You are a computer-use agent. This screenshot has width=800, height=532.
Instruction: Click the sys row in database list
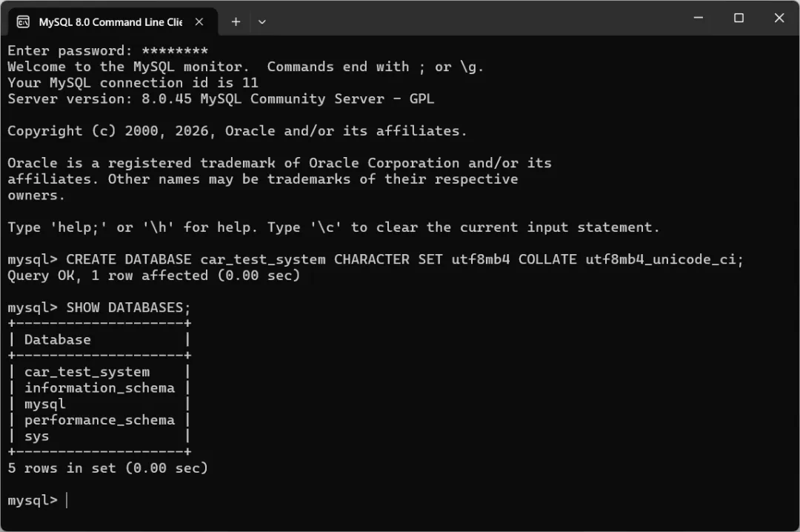pyautogui.click(x=36, y=436)
